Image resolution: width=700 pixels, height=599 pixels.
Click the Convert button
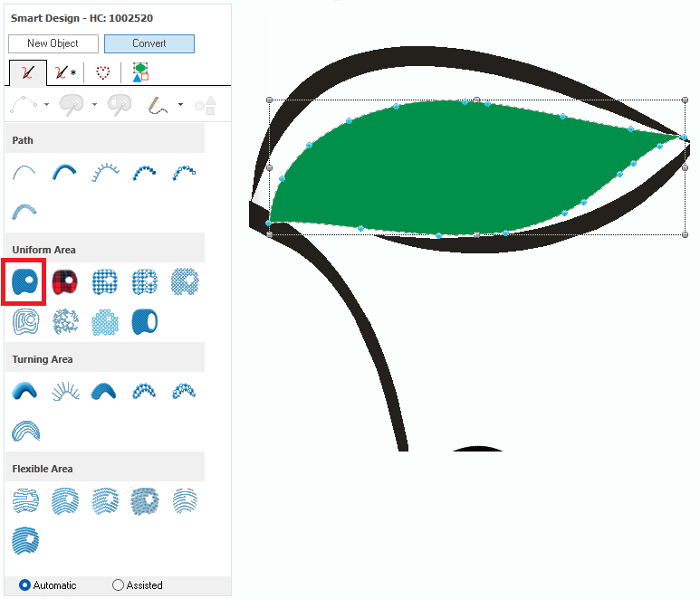(149, 43)
